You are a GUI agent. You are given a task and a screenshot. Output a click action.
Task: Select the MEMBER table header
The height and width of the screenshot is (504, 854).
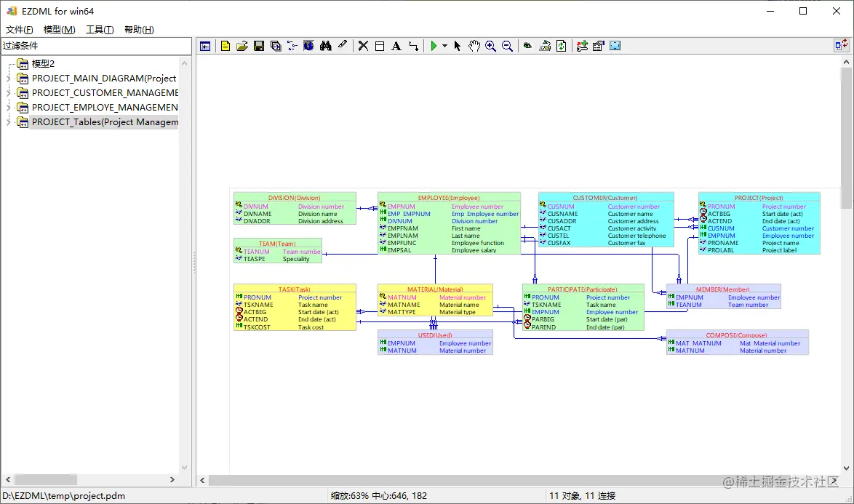pyautogui.click(x=723, y=289)
